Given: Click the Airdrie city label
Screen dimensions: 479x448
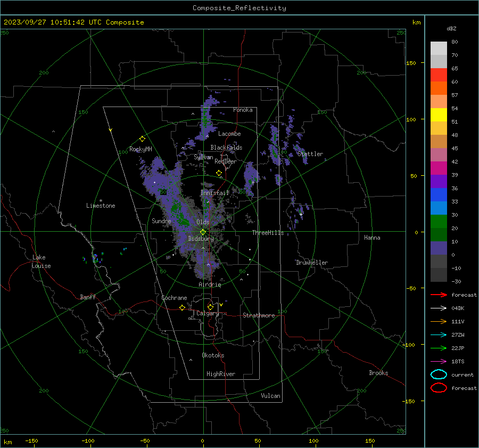Looking at the screenshot, I should (x=210, y=284).
